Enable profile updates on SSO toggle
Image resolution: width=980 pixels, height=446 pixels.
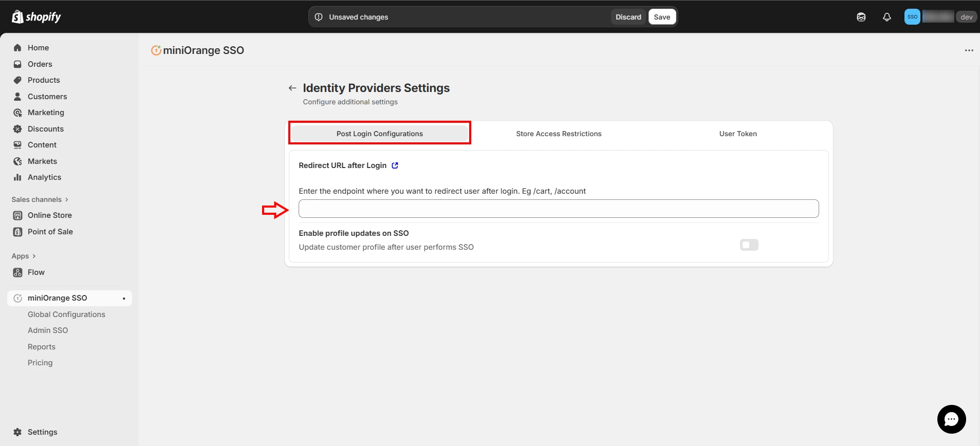pyautogui.click(x=749, y=245)
